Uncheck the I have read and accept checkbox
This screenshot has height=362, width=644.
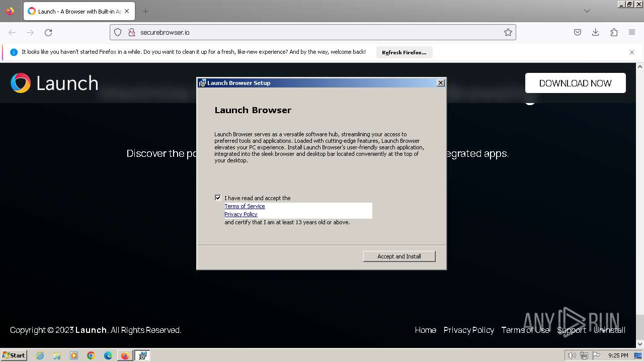click(218, 198)
